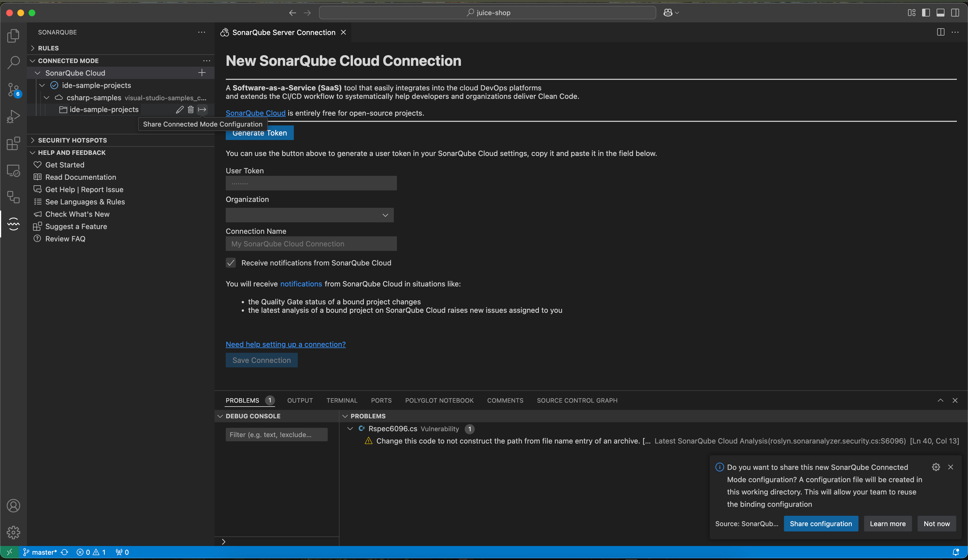This screenshot has height=560, width=968.
Task: Open the Extensions view
Action: pos(13,143)
